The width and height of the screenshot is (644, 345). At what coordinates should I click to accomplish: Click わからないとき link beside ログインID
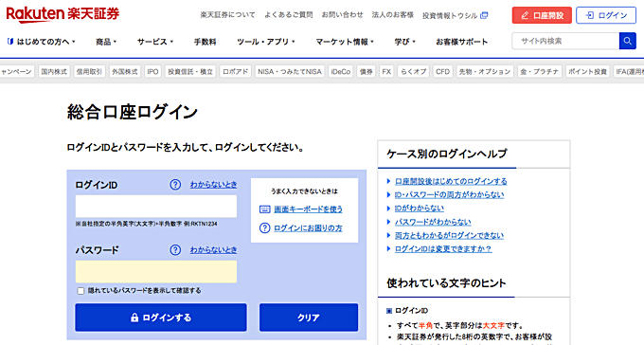click(213, 185)
